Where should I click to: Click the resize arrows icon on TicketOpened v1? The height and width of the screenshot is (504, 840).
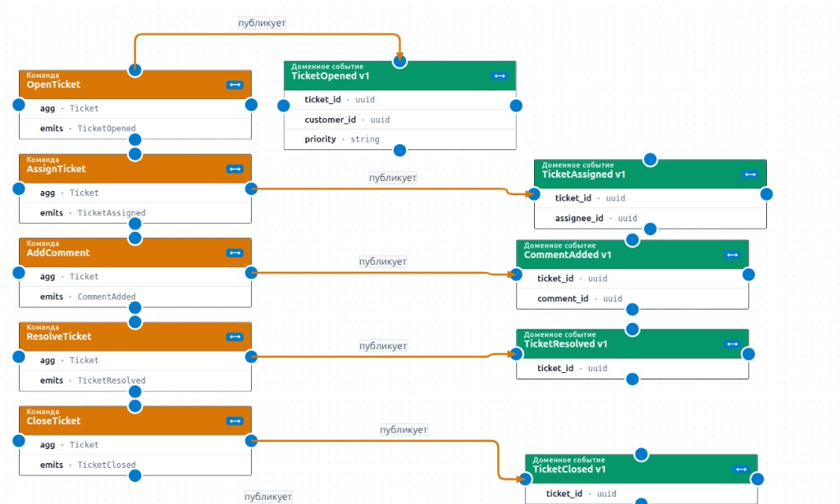point(500,76)
